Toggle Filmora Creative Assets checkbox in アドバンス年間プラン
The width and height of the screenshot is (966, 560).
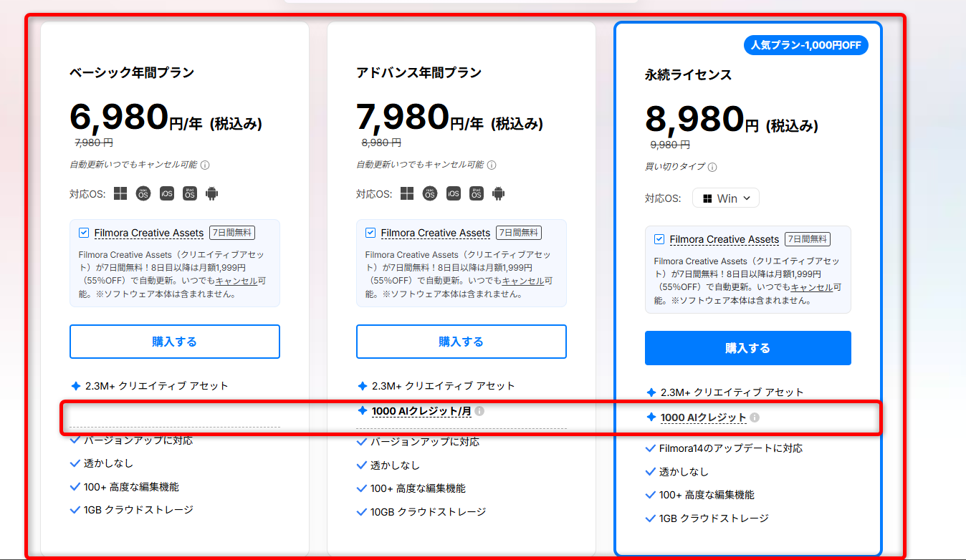[370, 233]
